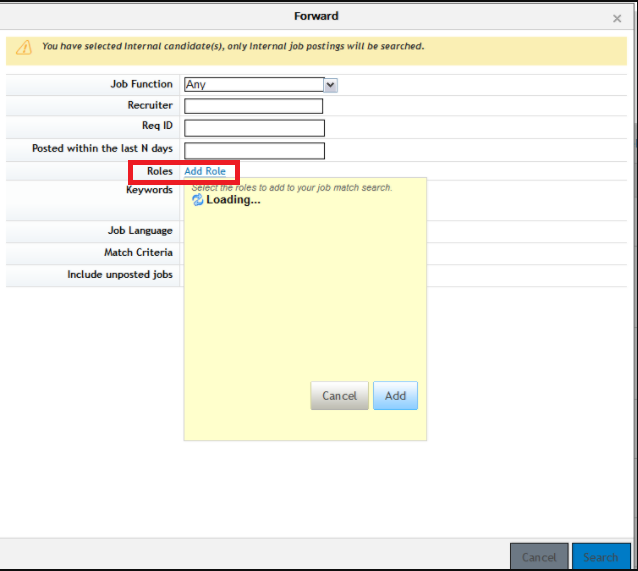Focus the Req ID input field

click(x=254, y=128)
